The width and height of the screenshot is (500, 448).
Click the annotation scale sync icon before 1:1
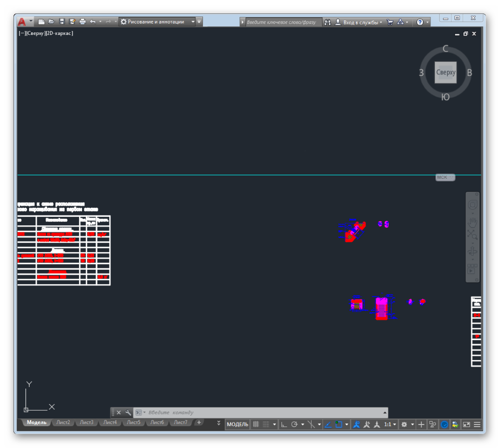point(377,425)
